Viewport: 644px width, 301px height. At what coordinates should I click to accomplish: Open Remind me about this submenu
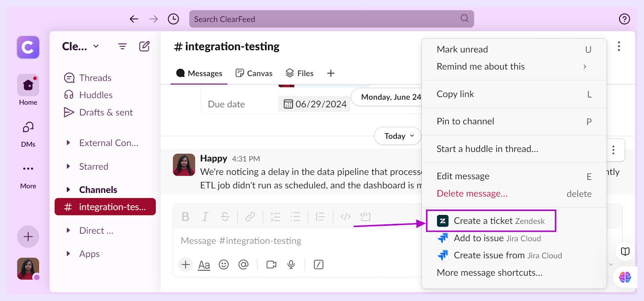[514, 66]
